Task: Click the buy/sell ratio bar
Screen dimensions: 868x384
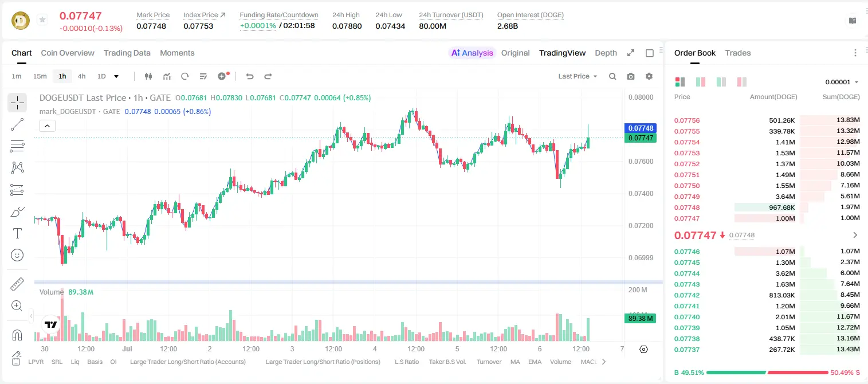Action: pyautogui.click(x=767, y=373)
